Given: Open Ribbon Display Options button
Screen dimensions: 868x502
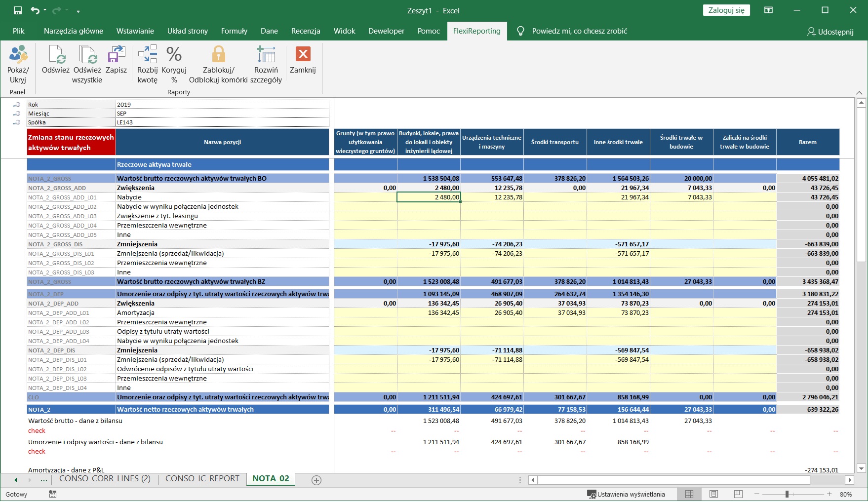Looking at the screenshot, I should coord(769,10).
